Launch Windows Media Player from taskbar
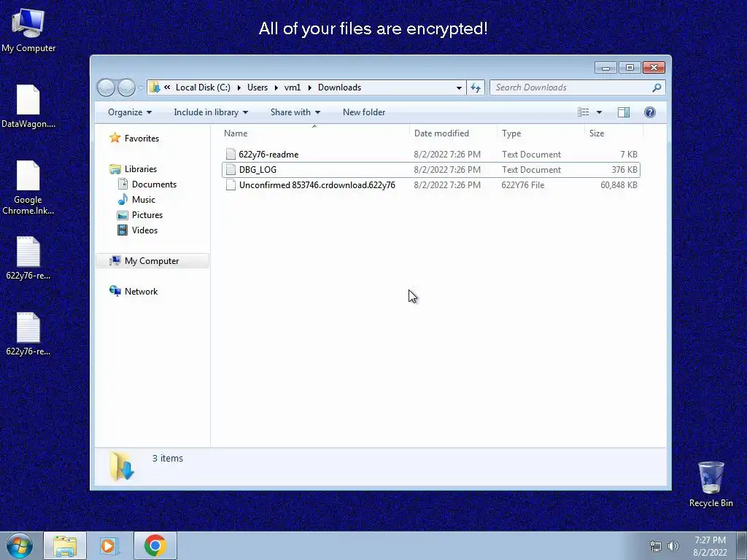The height and width of the screenshot is (560, 747). point(109,545)
